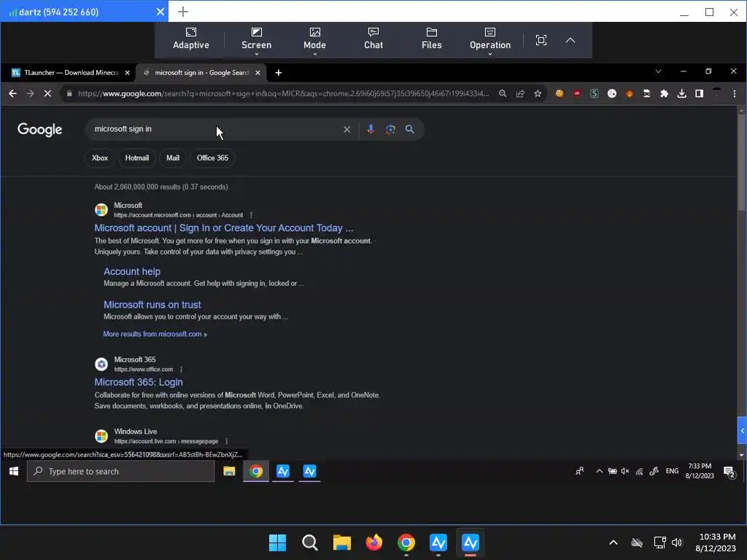Close the microsoft sign in browser tab

click(x=258, y=73)
